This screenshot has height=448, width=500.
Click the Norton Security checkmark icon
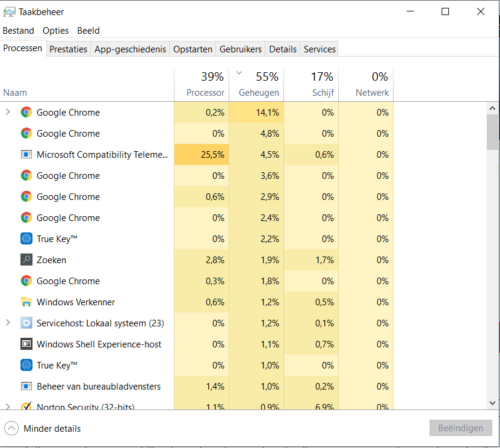[x=26, y=407]
